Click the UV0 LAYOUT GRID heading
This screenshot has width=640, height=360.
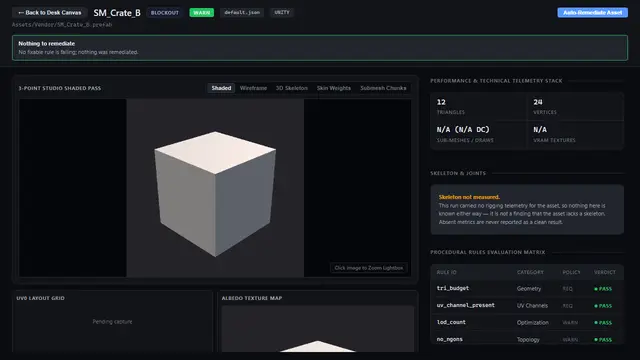pos(40,298)
